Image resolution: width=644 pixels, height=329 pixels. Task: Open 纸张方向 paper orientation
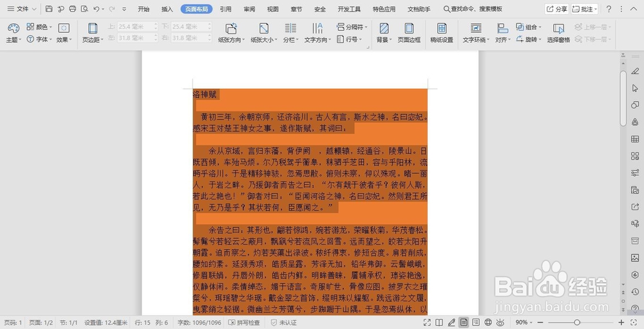(x=231, y=33)
